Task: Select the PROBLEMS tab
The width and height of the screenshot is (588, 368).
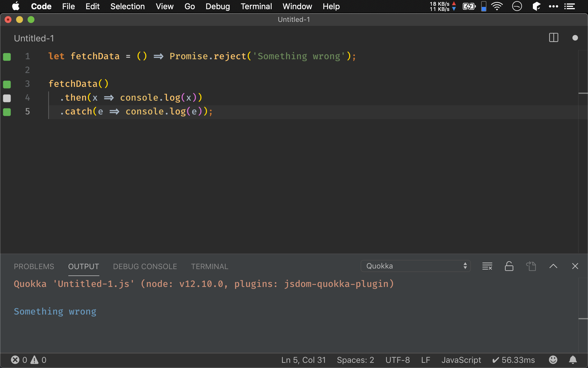Action: click(x=34, y=266)
